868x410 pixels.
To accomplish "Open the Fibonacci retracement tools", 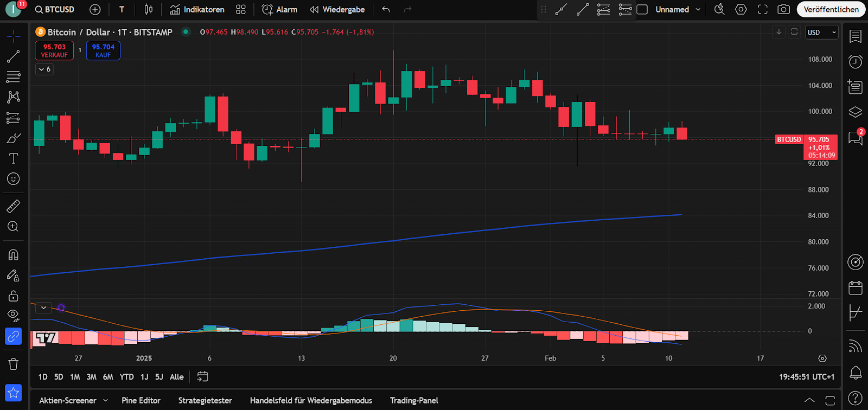I will click(14, 76).
